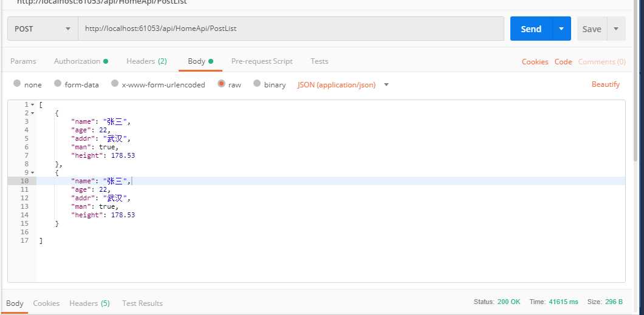Screen dimensions: 644x315
Task: Select the none body type
Action: (x=17, y=83)
